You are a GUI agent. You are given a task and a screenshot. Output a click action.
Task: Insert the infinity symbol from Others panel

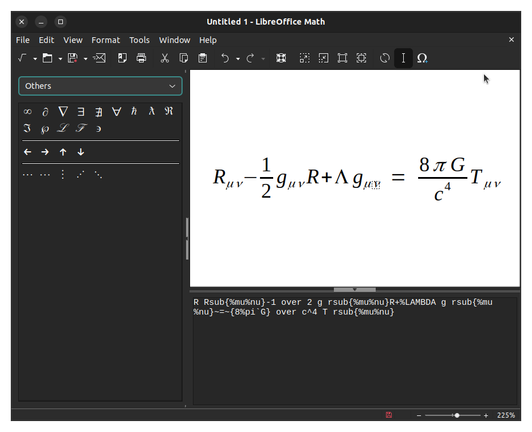point(27,111)
